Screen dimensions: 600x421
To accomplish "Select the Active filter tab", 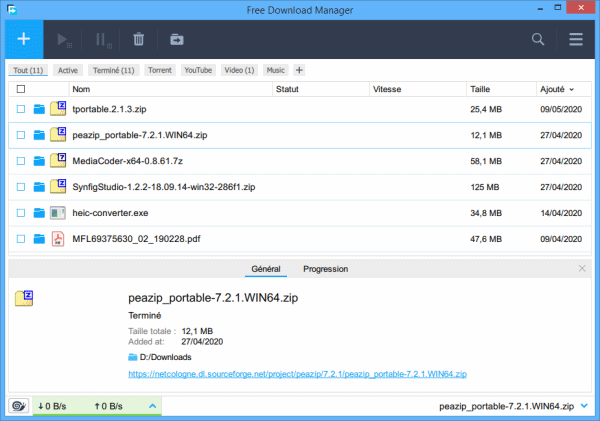I will point(68,70).
